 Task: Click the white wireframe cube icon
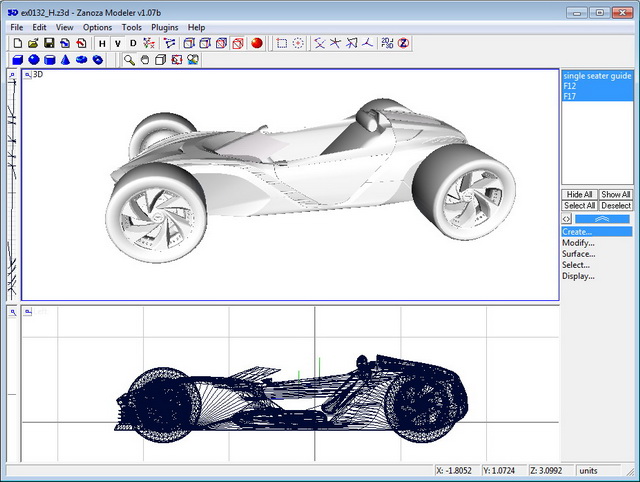coord(160,60)
